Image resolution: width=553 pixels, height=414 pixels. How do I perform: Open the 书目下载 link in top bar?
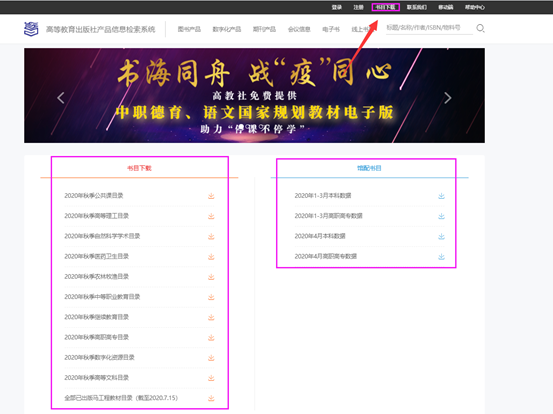[385, 7]
